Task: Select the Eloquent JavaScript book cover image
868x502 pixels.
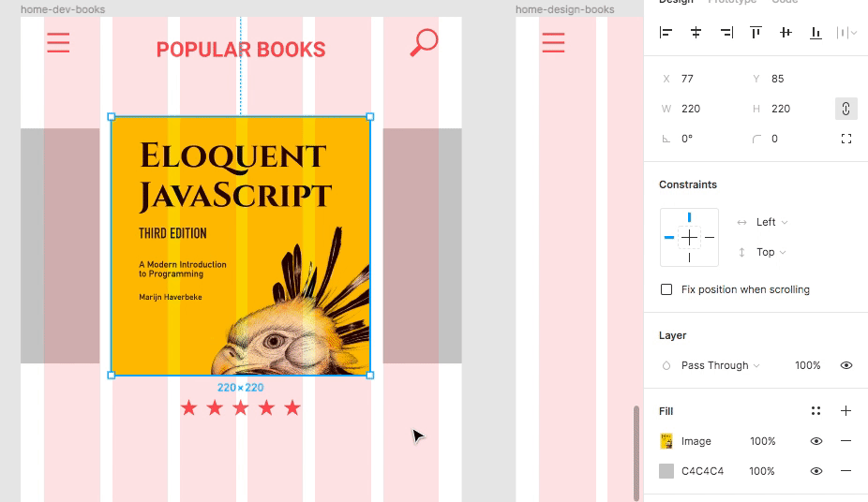Action: coord(241,246)
